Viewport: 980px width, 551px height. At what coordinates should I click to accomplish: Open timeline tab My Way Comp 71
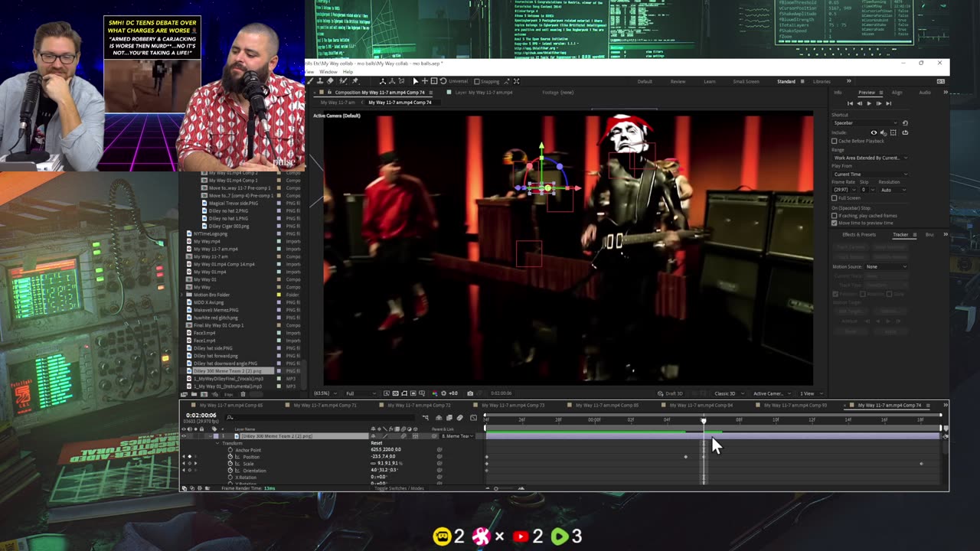click(325, 405)
